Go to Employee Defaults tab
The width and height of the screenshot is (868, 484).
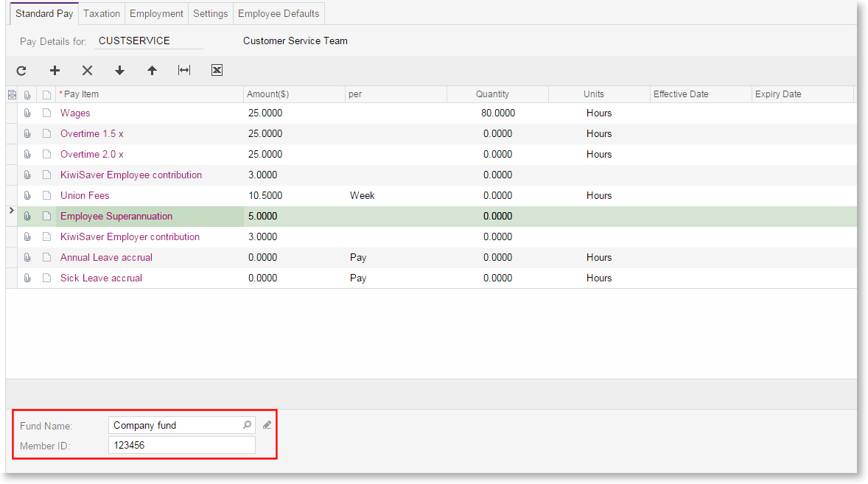point(279,14)
